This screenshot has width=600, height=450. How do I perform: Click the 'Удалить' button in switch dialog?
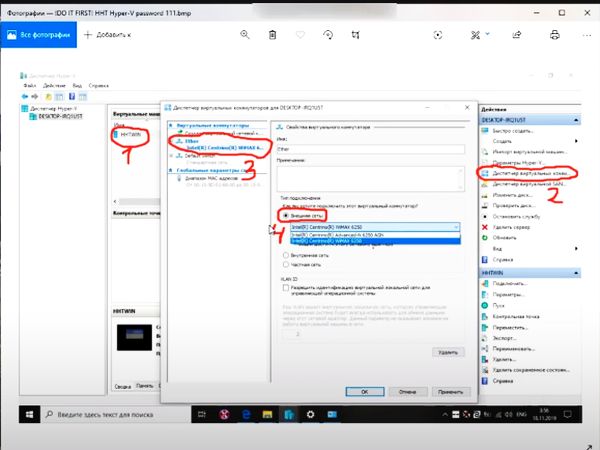pyautogui.click(x=448, y=352)
